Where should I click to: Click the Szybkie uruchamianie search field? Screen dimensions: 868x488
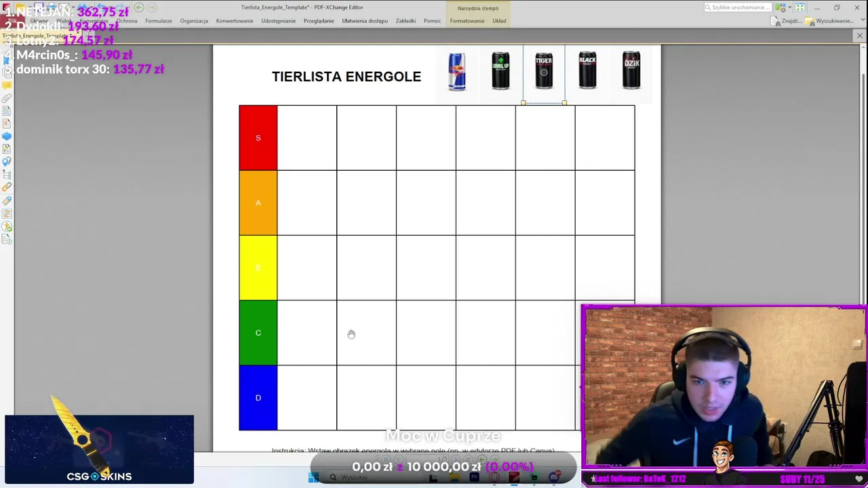[738, 7]
